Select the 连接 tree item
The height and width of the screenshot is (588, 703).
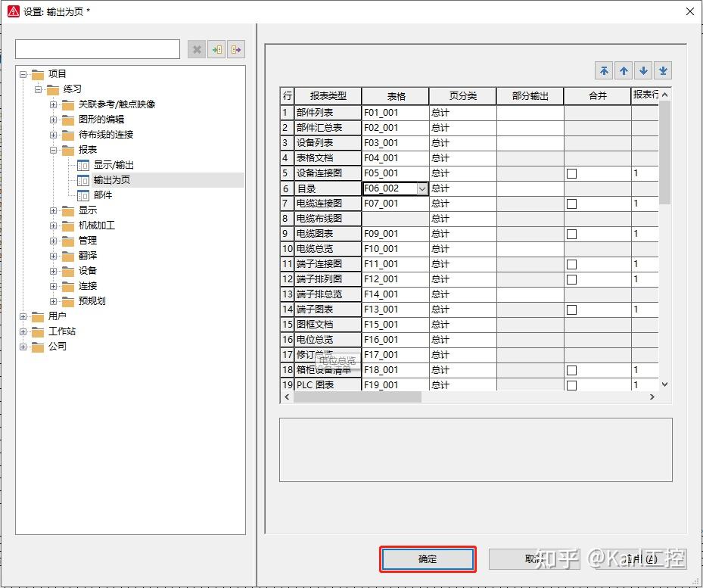(88, 286)
